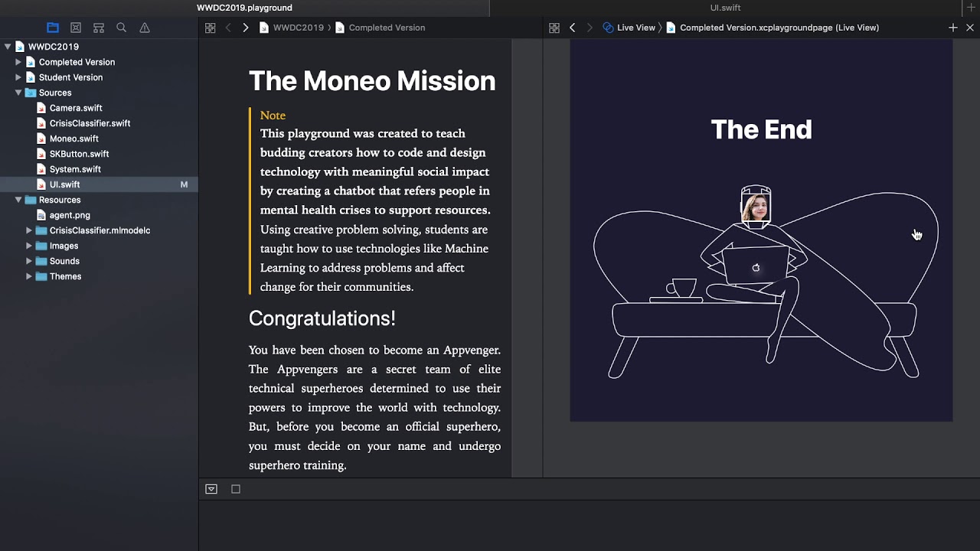
Task: Click the yellow "Note" label
Action: [x=273, y=115]
